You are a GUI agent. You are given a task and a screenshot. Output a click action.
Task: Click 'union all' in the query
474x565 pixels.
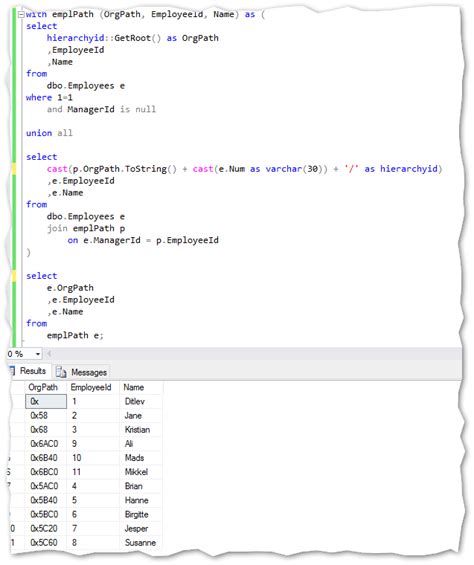[49, 133]
